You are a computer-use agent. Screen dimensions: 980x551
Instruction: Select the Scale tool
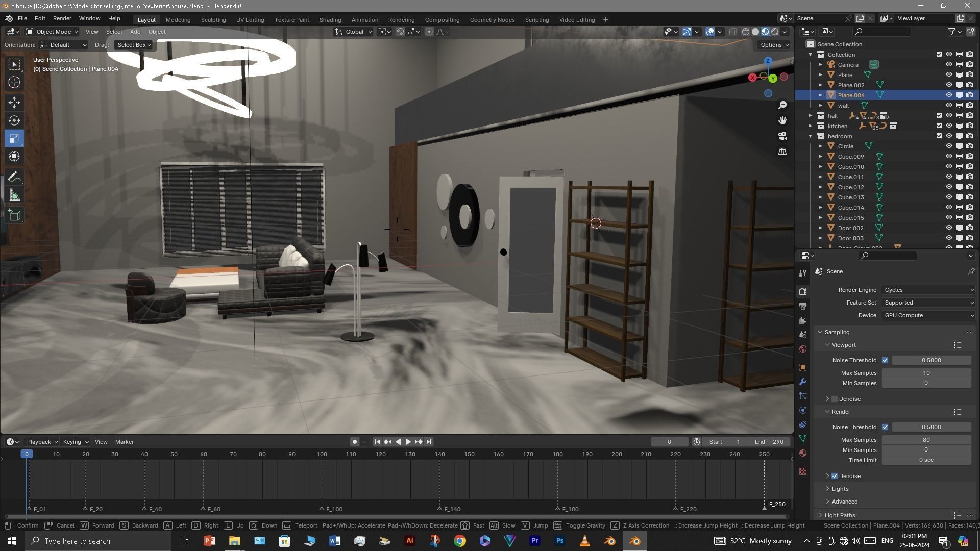click(14, 138)
